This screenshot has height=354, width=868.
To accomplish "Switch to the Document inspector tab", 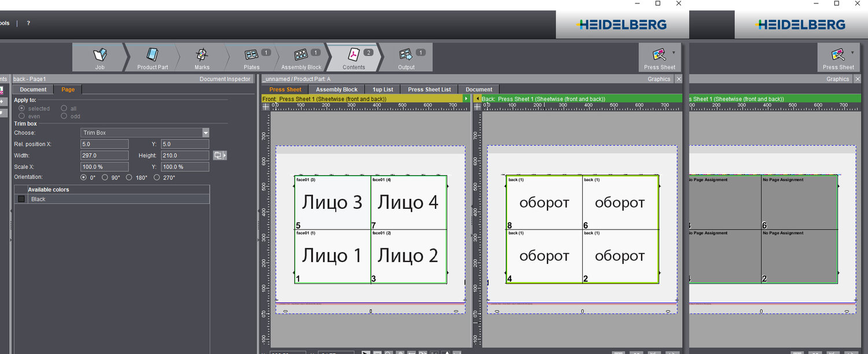I will click(33, 90).
